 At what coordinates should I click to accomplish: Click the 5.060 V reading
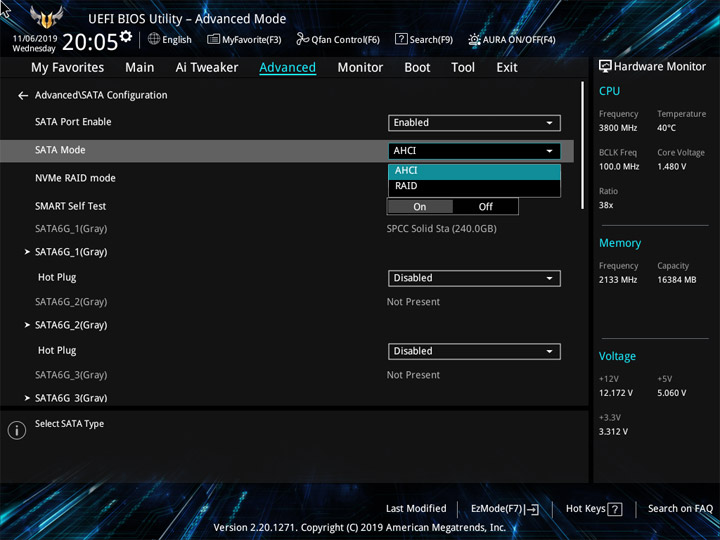(671, 393)
